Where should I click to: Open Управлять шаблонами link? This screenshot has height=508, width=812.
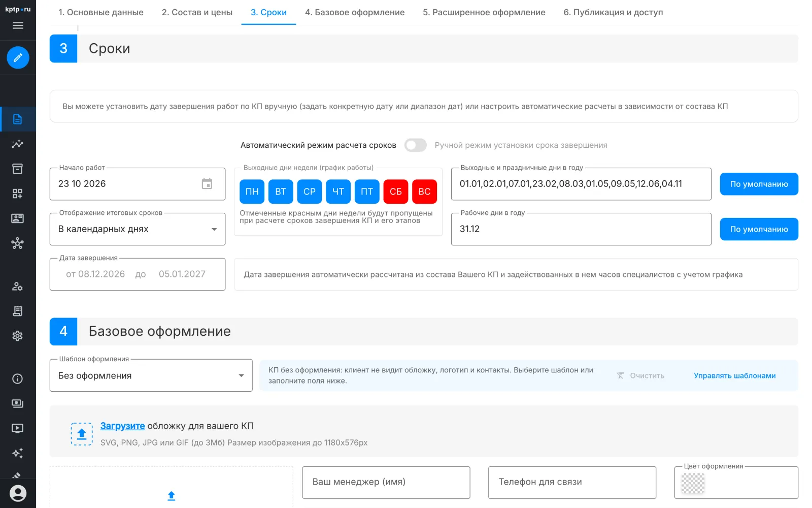(734, 375)
